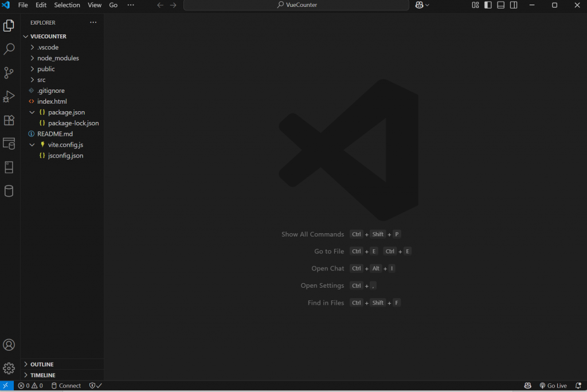
Task: Click Customize Layout icon
Action: [x=475, y=5]
